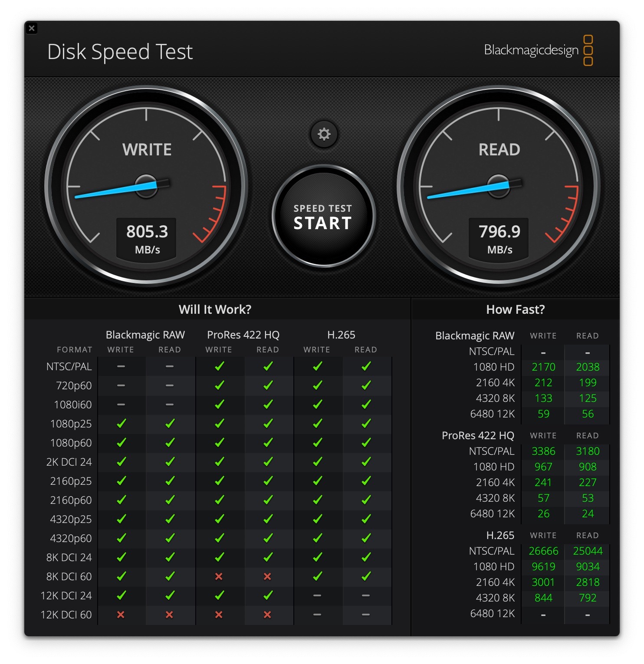Click 4320p25 Blackmagic RAW write checkmark
The height and width of the screenshot is (664, 644).
coord(122,519)
